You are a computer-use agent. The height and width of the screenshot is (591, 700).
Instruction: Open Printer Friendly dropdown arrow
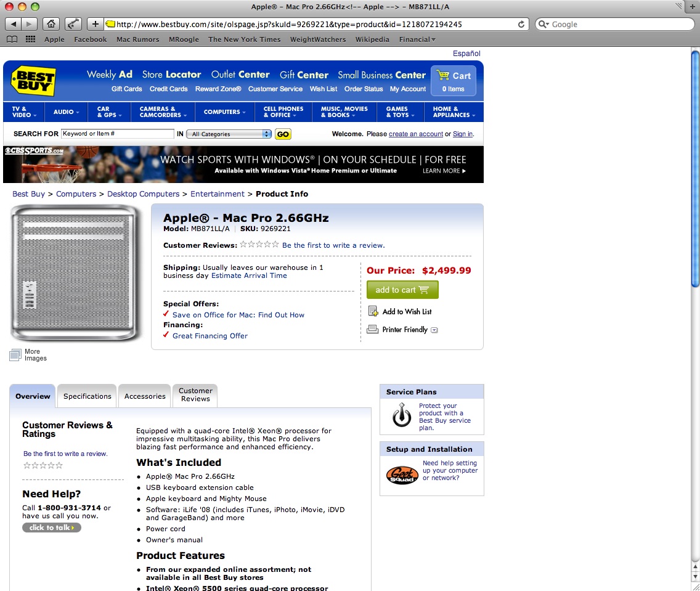click(434, 330)
